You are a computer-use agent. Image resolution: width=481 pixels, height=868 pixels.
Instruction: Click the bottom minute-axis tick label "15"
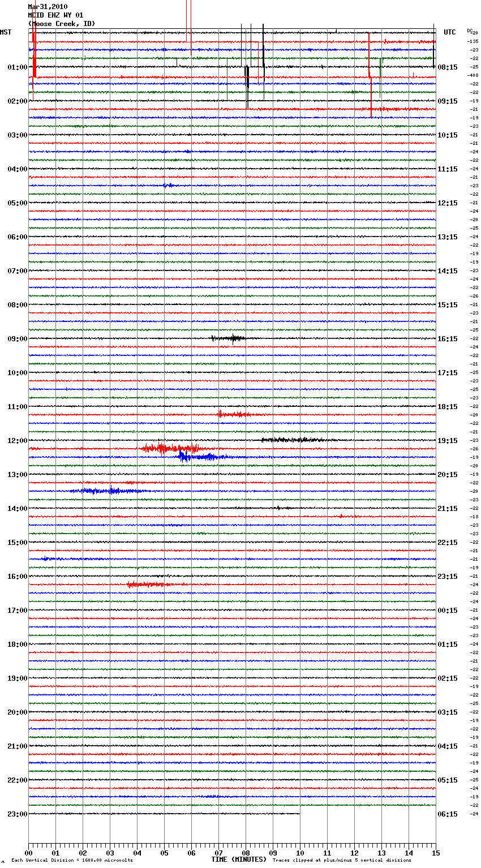[x=436, y=853]
